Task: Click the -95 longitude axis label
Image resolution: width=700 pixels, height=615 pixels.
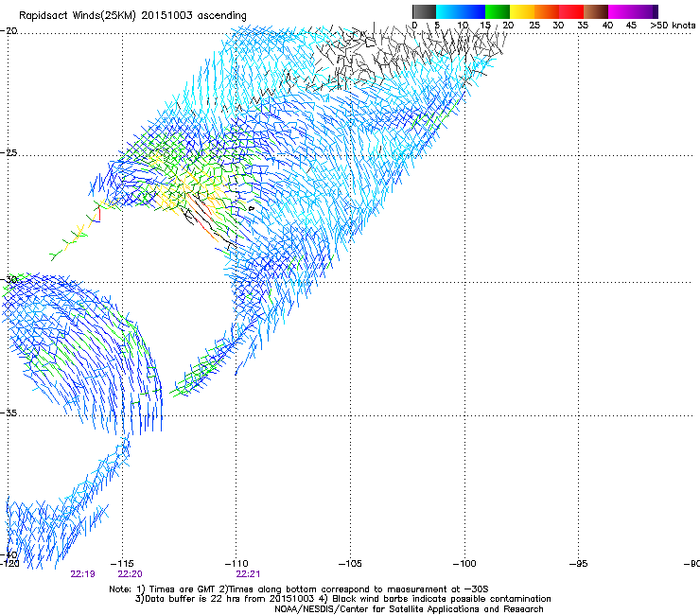Action: pos(578,563)
